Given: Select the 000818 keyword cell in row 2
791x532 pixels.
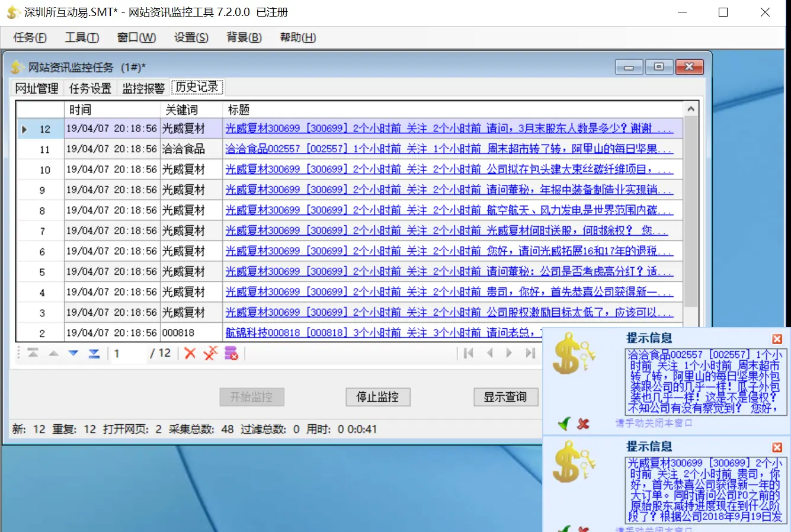Looking at the screenshot, I should pyautogui.click(x=191, y=333).
